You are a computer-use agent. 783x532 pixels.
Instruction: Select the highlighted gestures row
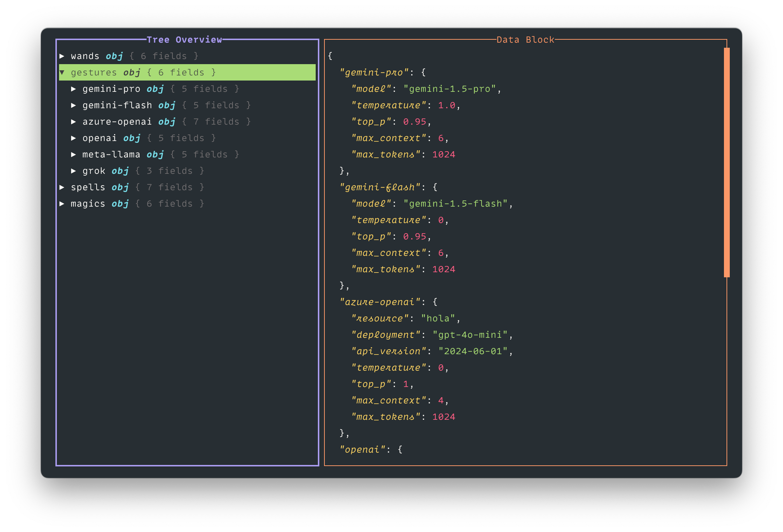tap(187, 73)
